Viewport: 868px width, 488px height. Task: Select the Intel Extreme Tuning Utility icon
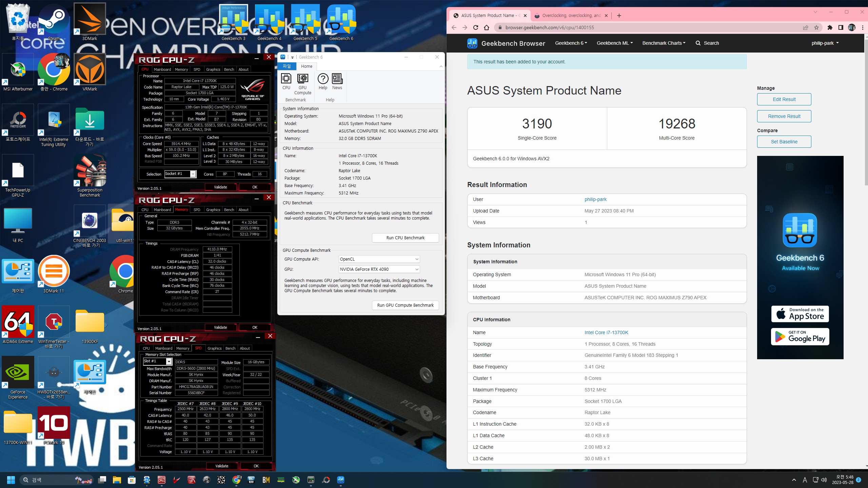54,126
